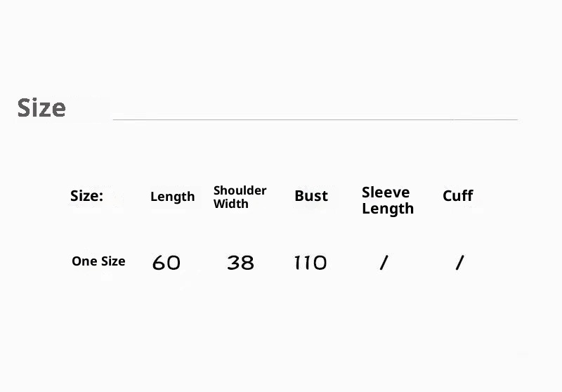The image size is (562, 392).
Task: Click the word "One" in row label
Action: pyautogui.click(x=84, y=261)
